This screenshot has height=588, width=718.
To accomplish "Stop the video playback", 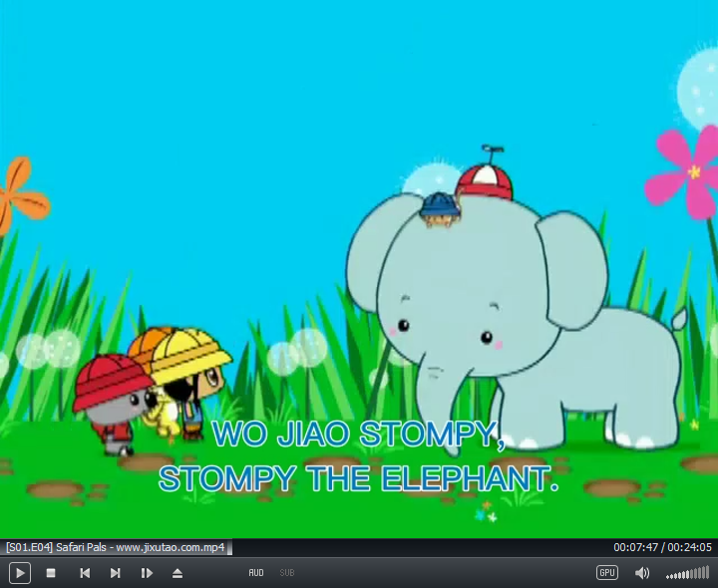I will click(51, 573).
